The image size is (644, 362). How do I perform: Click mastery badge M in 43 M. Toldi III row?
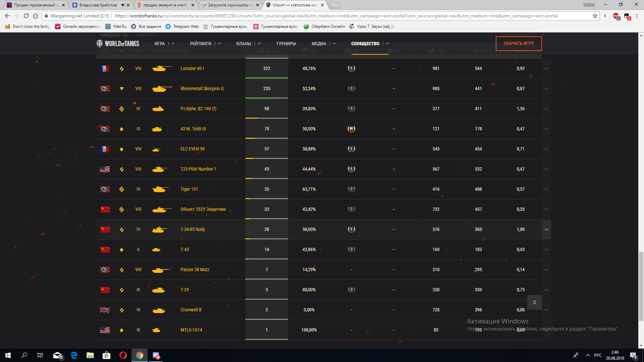(351, 129)
